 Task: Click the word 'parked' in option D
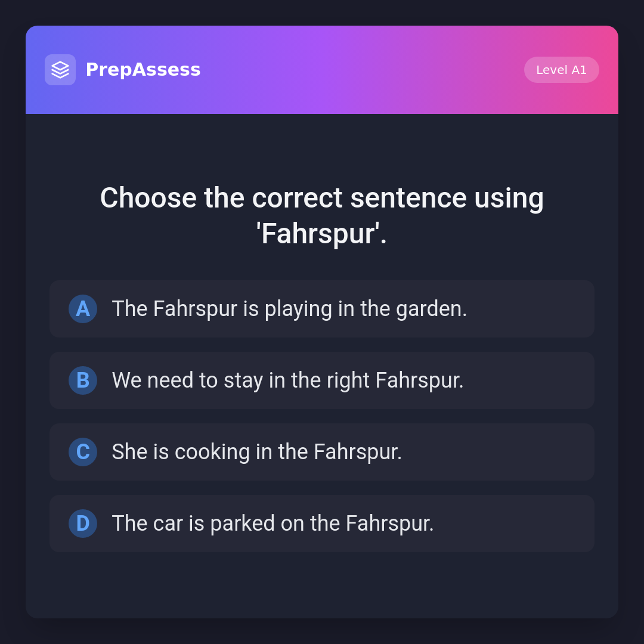point(243,524)
